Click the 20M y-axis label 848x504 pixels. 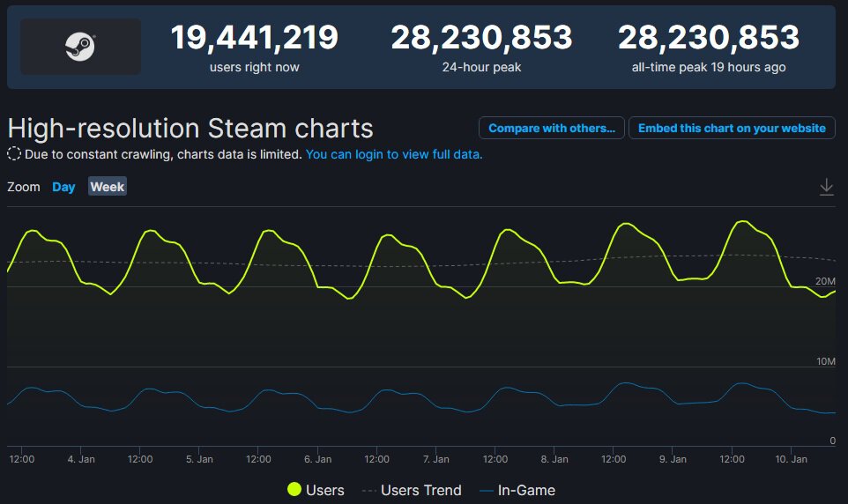(825, 281)
